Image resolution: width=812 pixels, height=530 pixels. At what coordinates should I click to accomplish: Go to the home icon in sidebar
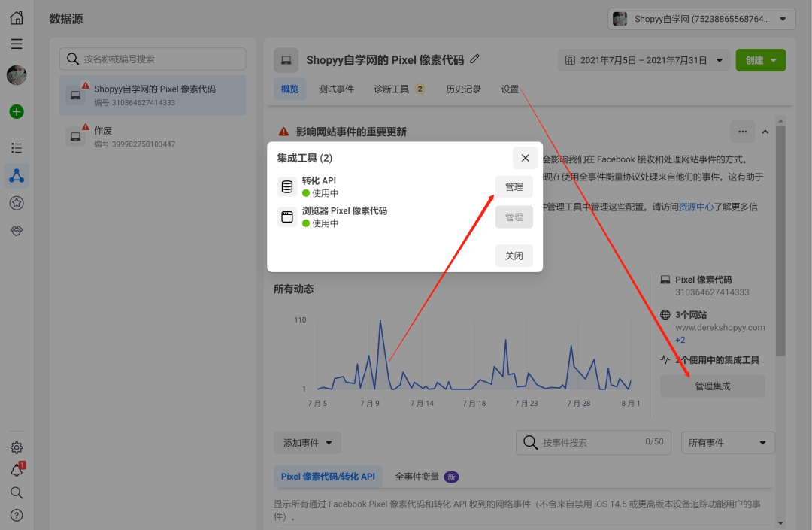[17, 17]
